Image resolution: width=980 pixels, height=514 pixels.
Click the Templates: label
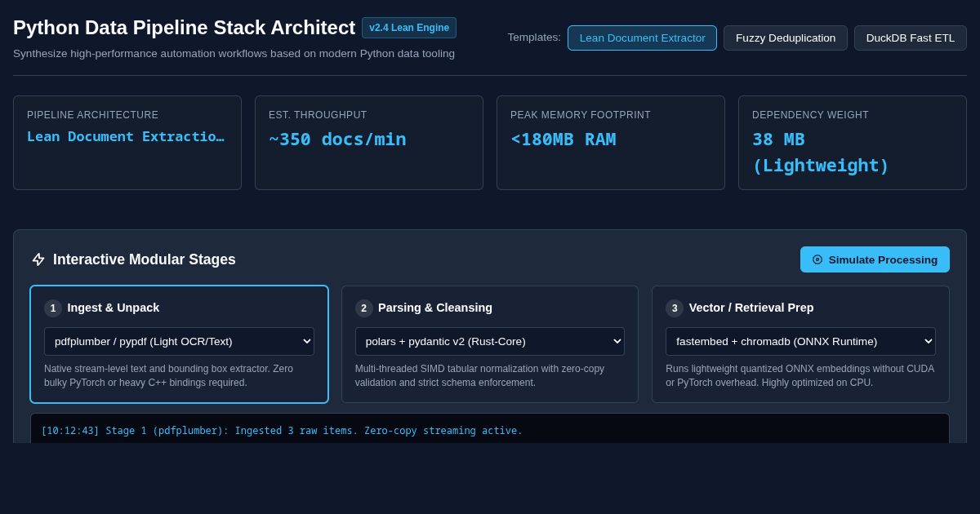534,38
